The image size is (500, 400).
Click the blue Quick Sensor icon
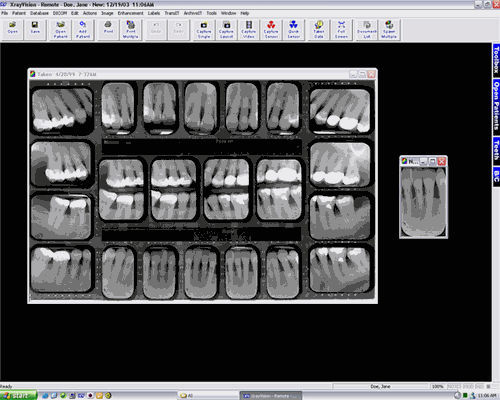[x=293, y=30]
